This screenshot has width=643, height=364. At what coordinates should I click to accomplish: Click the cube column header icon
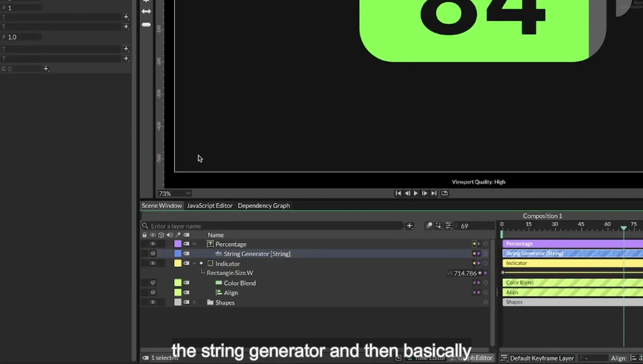coord(161,235)
